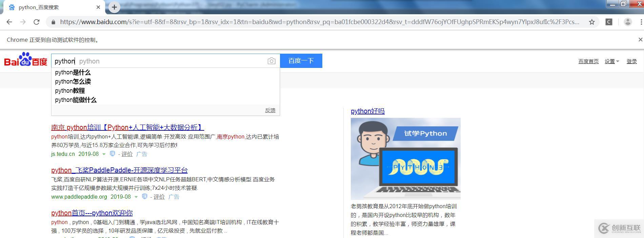Click the 老男孩教育 description text
Viewport: 644px width, 238px height.
(x=404, y=219)
